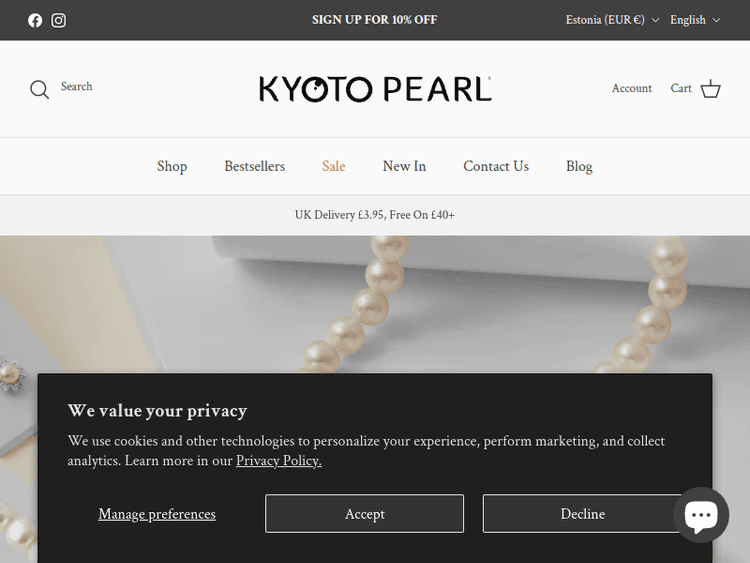Accept cookies
The height and width of the screenshot is (563, 750).
364,513
